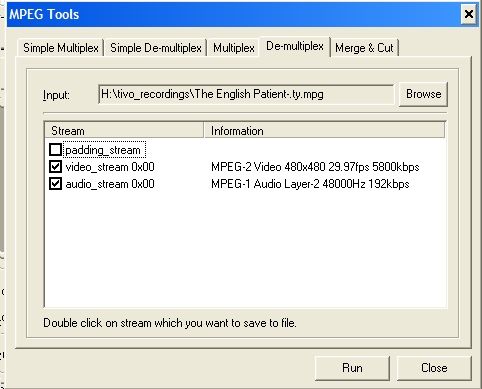482x389 pixels.
Task: Click the Run button
Action: point(352,368)
